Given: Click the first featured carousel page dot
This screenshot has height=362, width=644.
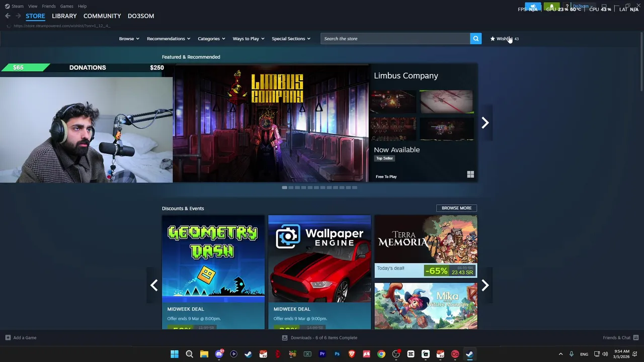Looking at the screenshot, I should click(285, 188).
